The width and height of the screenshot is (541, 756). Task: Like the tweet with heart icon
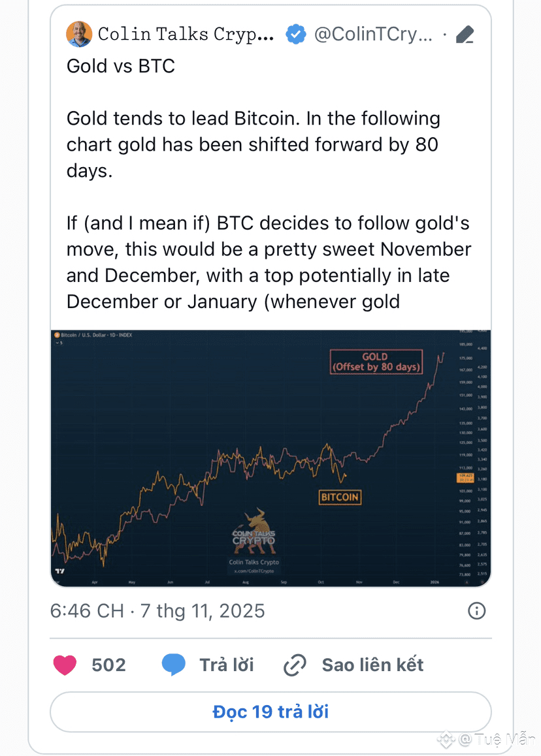[x=65, y=665]
